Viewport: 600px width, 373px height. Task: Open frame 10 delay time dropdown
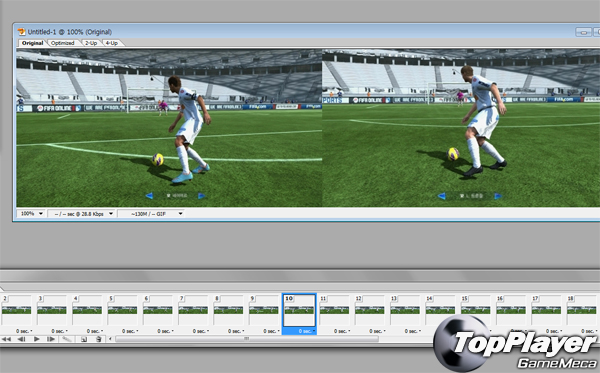coord(307,331)
